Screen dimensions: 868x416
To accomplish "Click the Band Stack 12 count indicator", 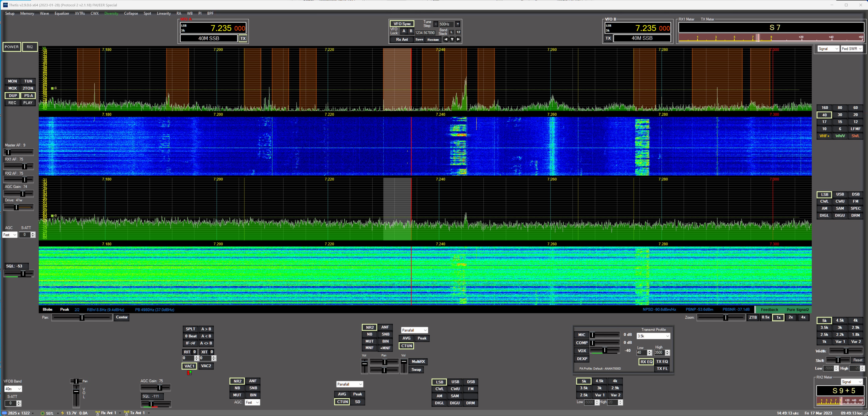I will coord(458,32).
